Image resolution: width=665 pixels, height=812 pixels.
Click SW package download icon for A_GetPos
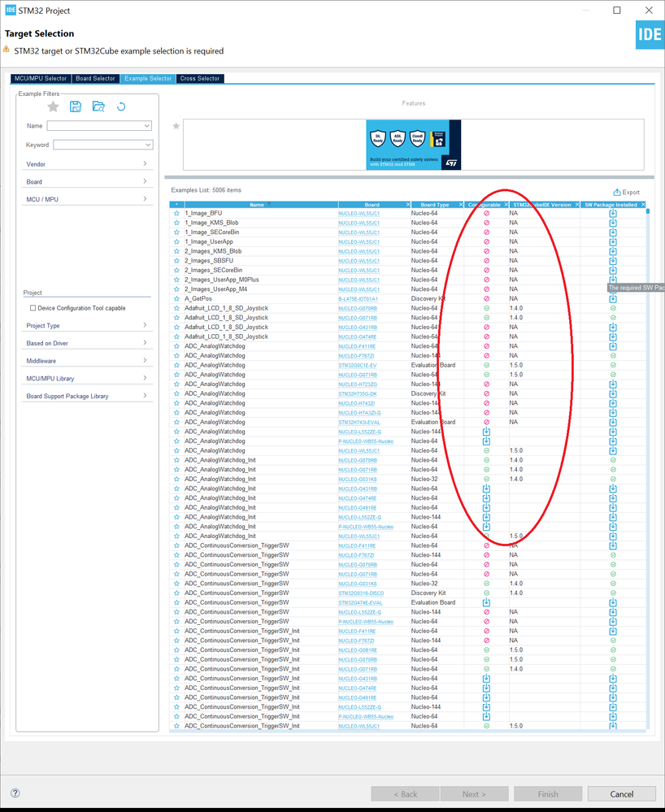(x=613, y=299)
